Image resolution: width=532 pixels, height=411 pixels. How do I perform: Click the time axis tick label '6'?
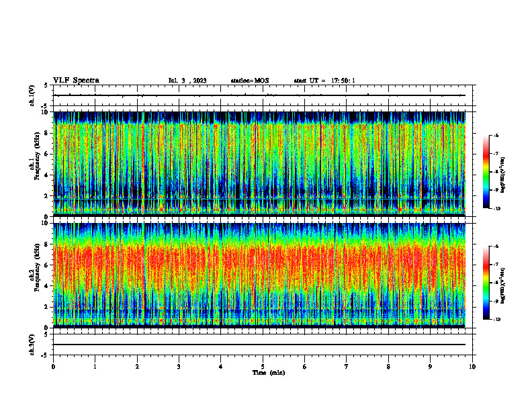304,367
